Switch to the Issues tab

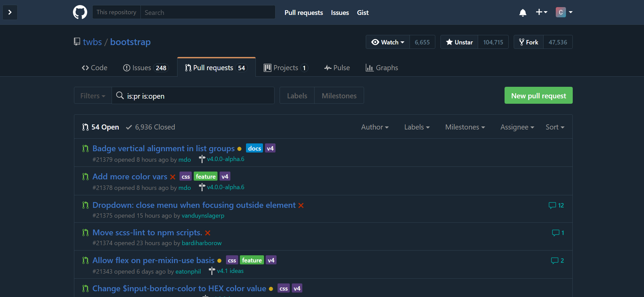[x=145, y=68]
